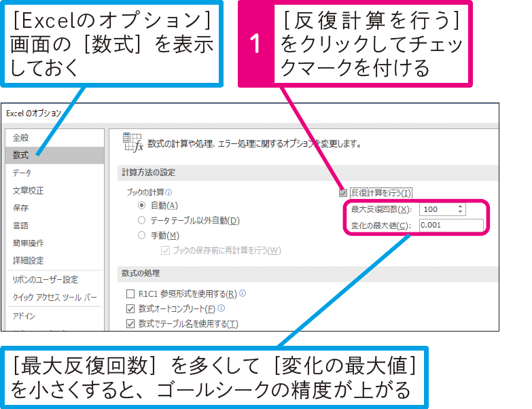
Task: Click 最大反復回数 input field
Action: (x=438, y=209)
